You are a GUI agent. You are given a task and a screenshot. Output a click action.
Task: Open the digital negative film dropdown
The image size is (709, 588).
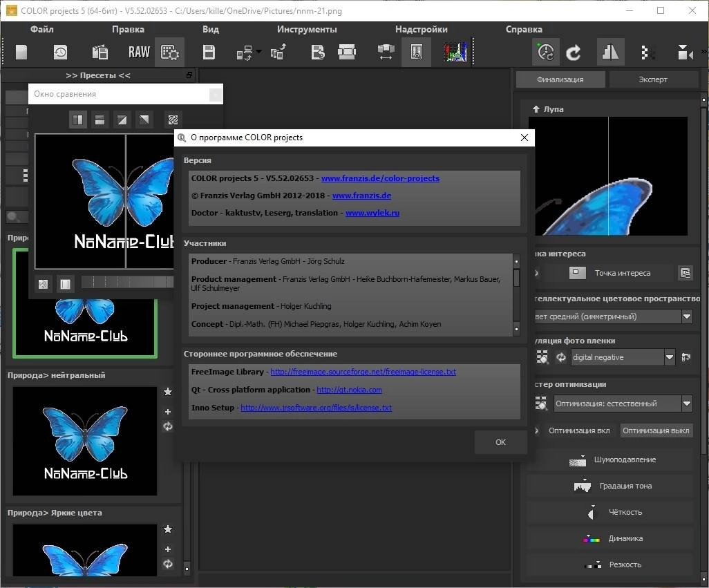tap(670, 357)
